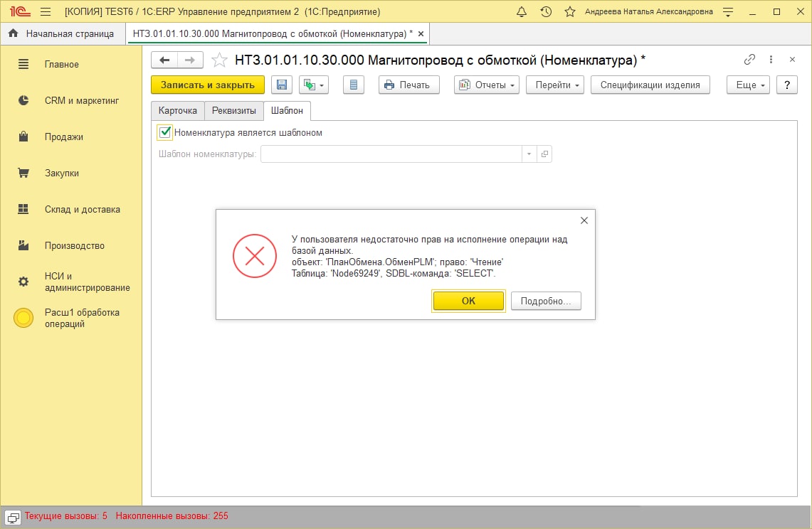Click the Склад warehouse grid icon

(23, 209)
